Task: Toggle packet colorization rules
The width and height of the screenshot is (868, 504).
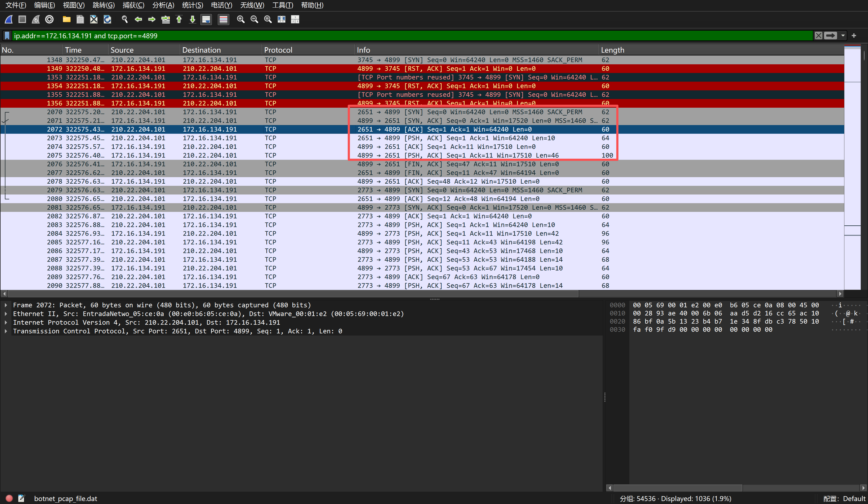Action: pyautogui.click(x=224, y=20)
